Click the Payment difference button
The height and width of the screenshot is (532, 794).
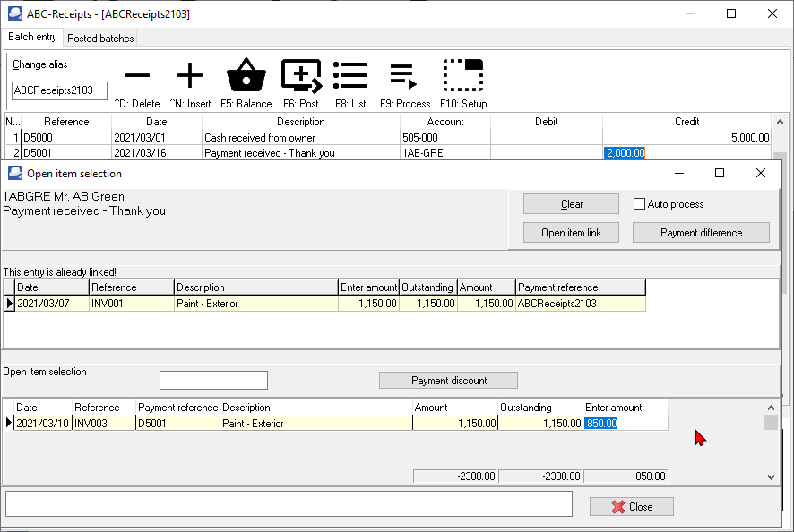pos(701,232)
